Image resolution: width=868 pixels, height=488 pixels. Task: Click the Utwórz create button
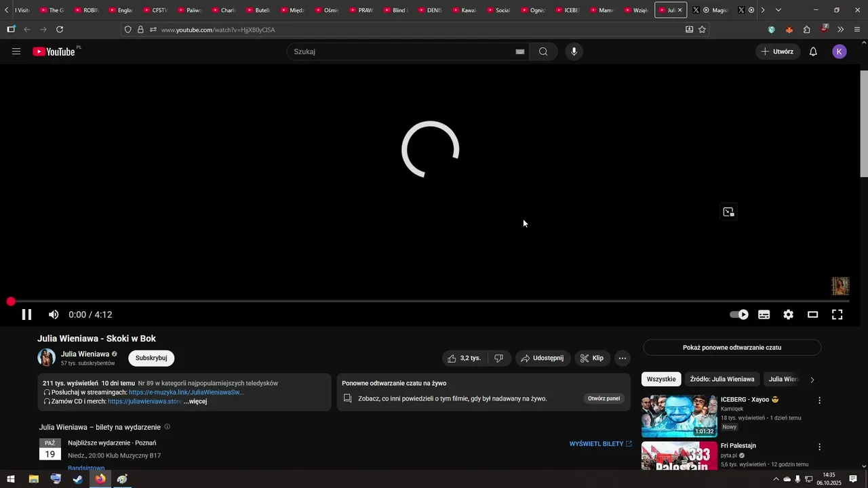click(777, 52)
